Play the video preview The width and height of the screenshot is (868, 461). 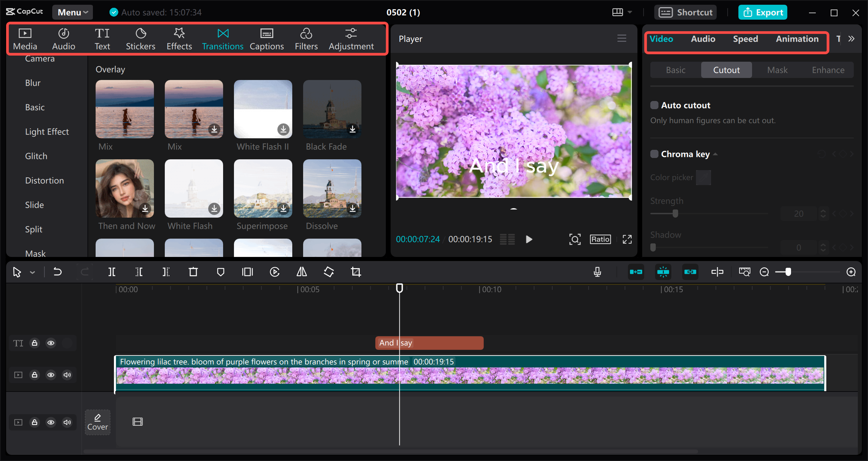[x=529, y=239]
